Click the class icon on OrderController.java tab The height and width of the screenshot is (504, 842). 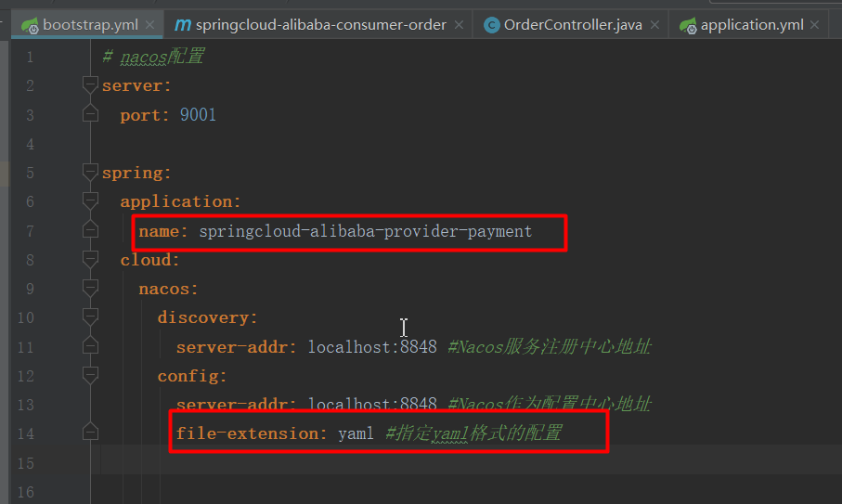[x=491, y=25]
